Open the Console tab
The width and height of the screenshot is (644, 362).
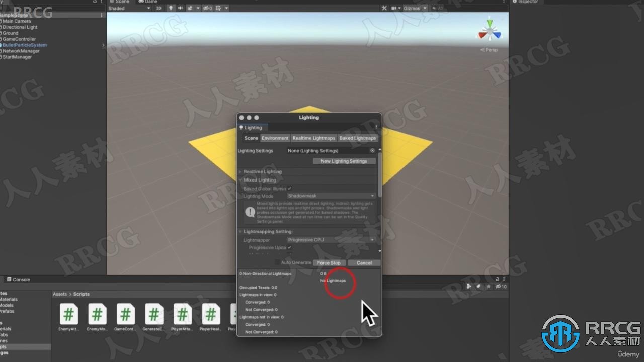18,280
